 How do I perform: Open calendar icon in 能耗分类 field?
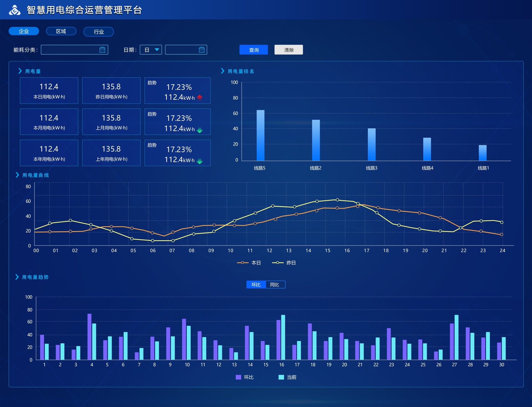[102, 50]
